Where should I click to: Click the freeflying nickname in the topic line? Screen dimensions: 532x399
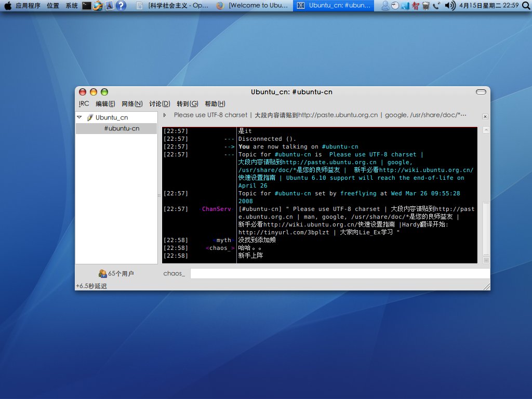358,193
